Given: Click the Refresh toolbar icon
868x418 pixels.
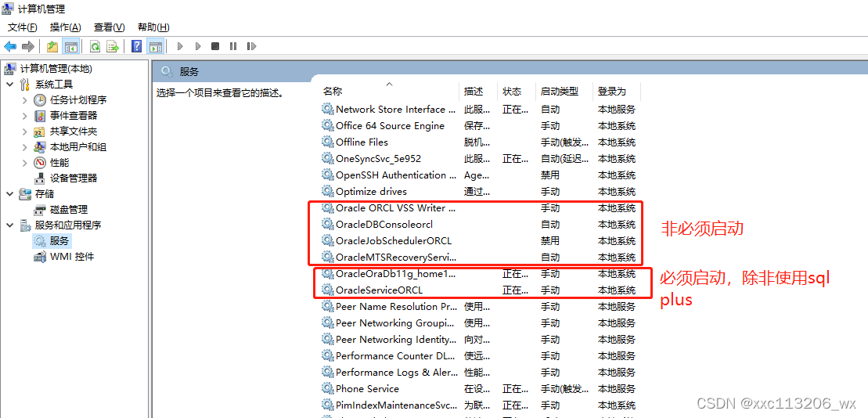Looking at the screenshot, I should [x=95, y=46].
